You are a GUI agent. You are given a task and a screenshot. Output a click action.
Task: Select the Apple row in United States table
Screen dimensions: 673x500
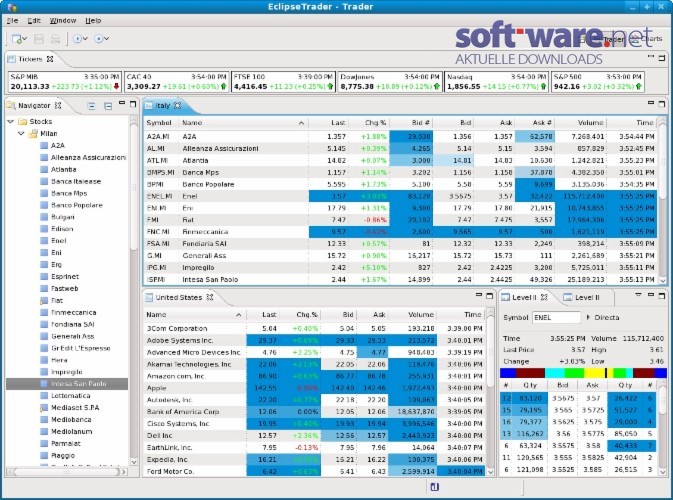click(315, 388)
